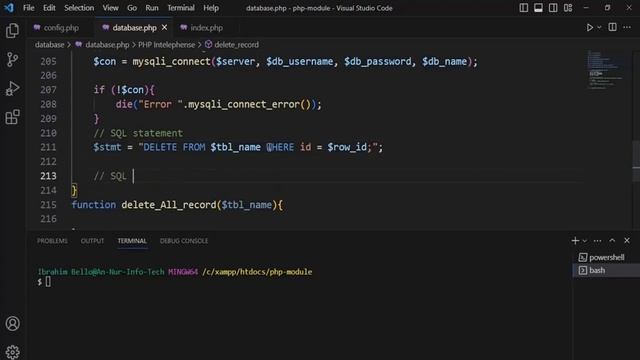This screenshot has height=360, width=640.
Task: Open terminal panel more actions ellipsis
Action: [x=597, y=241]
